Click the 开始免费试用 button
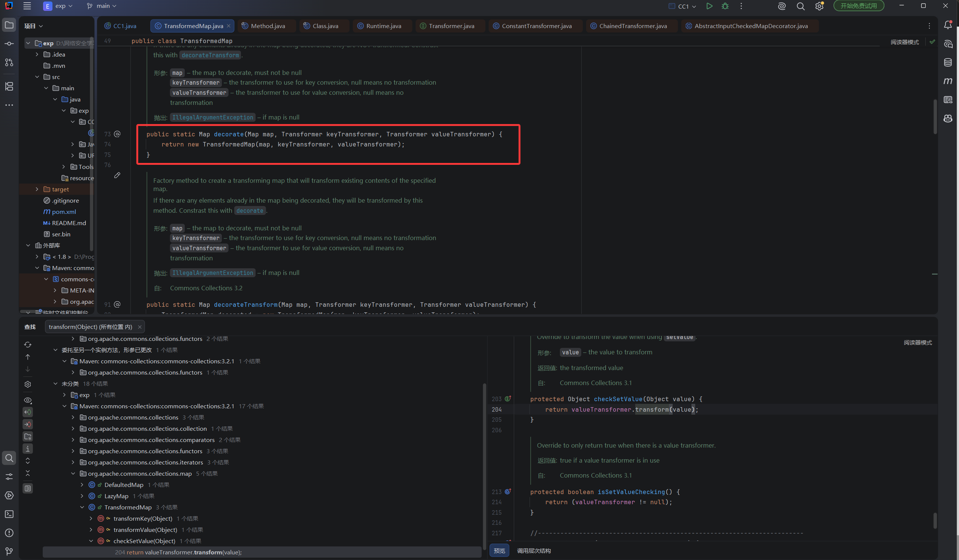This screenshot has width=959, height=560. (859, 6)
